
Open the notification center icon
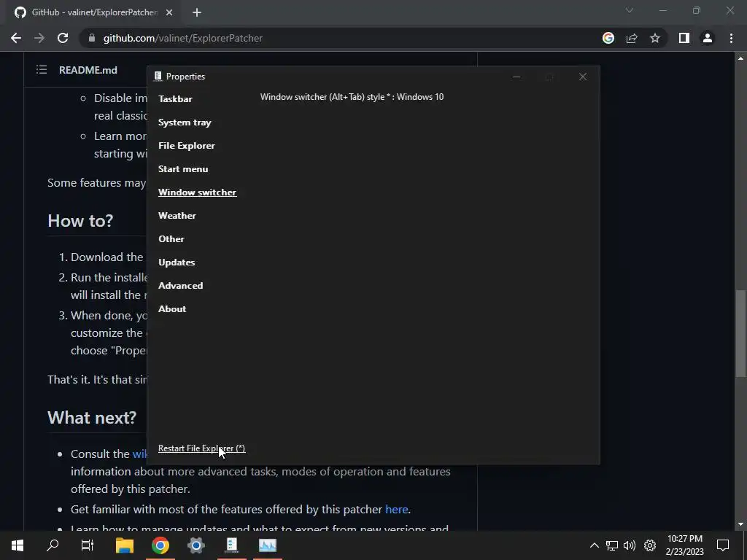723,545
